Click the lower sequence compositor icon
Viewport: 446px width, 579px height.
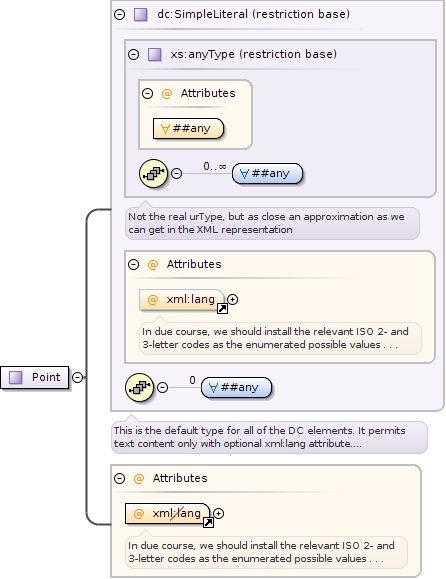(x=139, y=387)
